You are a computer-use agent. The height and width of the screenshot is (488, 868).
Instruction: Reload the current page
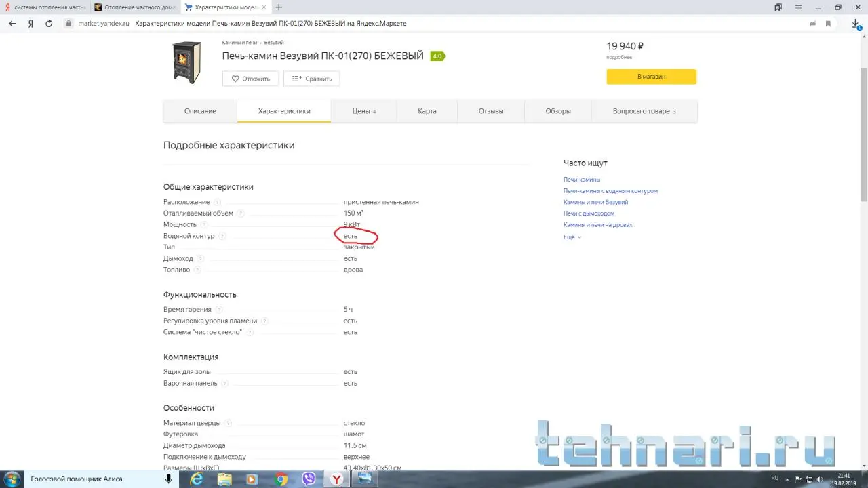[x=49, y=23]
